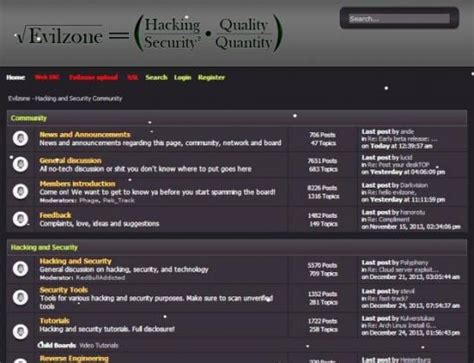This screenshot has width=474, height=363.
Task: Click '5570 Posts' in Hacking and Security row
Action: pos(322,265)
